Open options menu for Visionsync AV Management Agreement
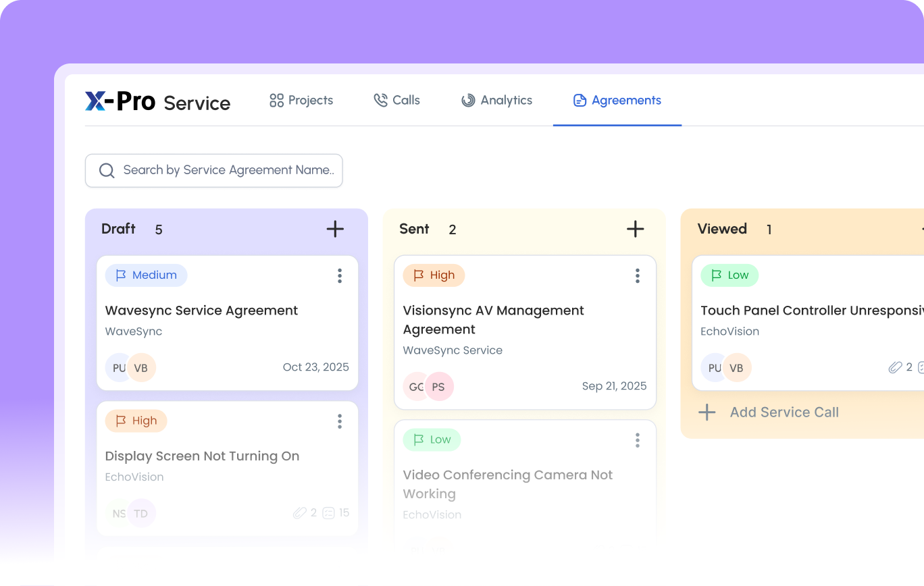Image resolution: width=924 pixels, height=586 pixels. coord(637,275)
